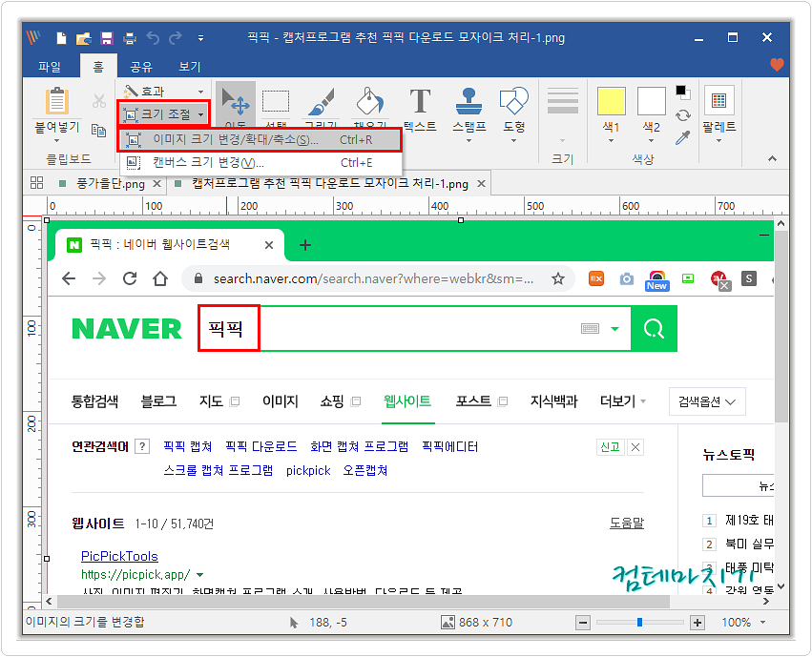Select the brush drawing tool
The image size is (812, 657).
(321, 102)
